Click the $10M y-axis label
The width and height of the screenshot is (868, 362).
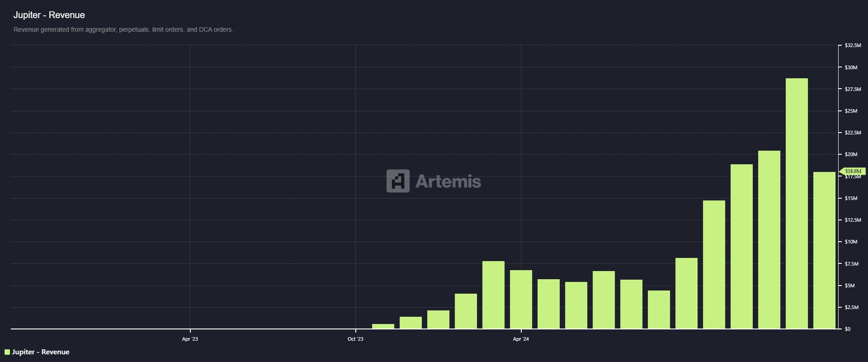pyautogui.click(x=851, y=242)
